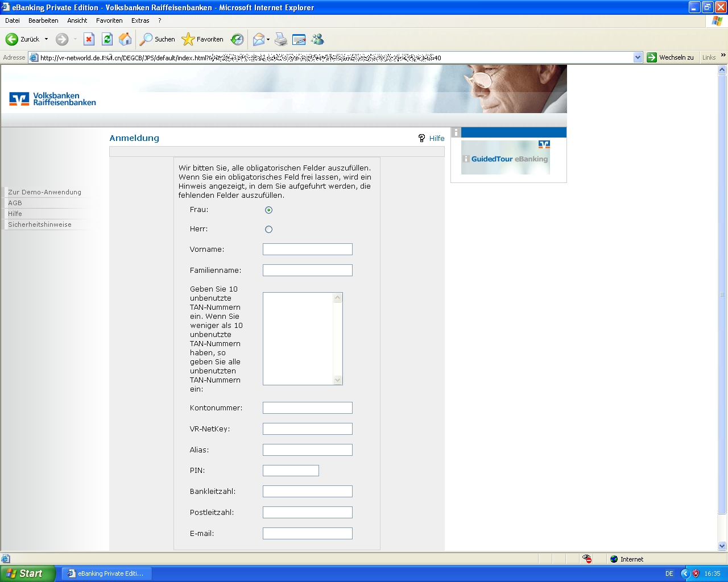728x582 pixels.
Task: Select the Herr radio button
Action: click(x=269, y=230)
